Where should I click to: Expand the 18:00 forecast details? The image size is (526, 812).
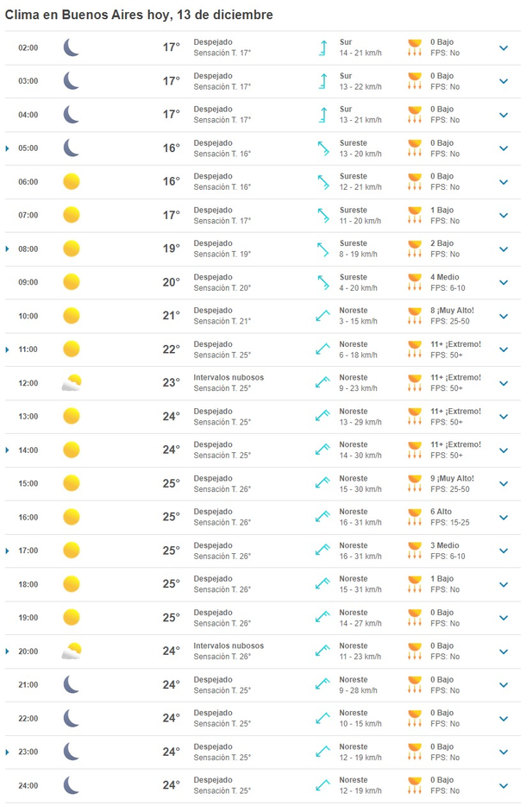tap(504, 584)
